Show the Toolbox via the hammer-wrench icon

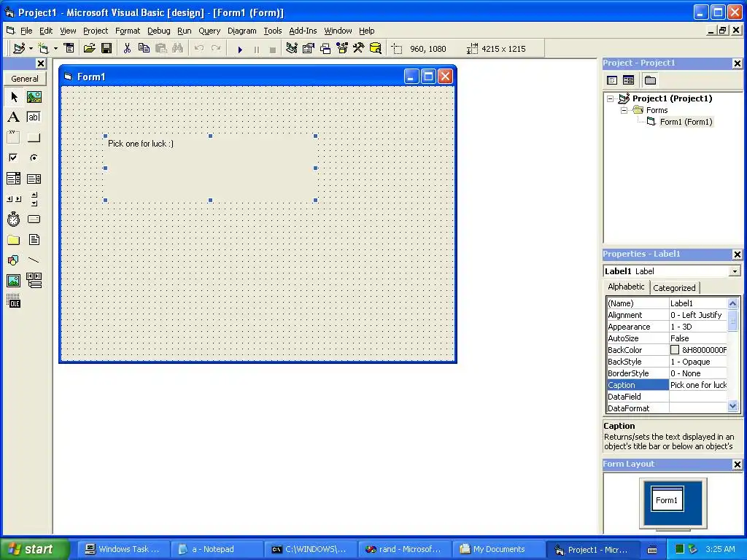pyautogui.click(x=359, y=48)
